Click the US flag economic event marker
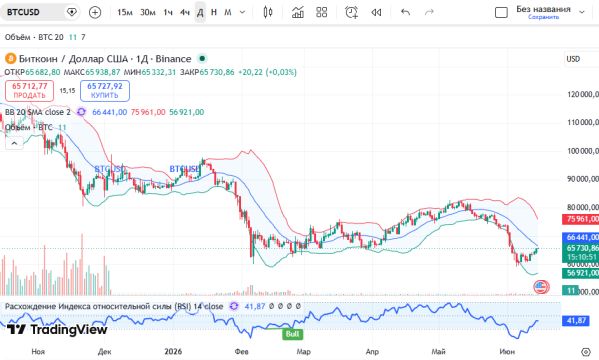This screenshot has height=360, width=599. pyautogui.click(x=541, y=287)
